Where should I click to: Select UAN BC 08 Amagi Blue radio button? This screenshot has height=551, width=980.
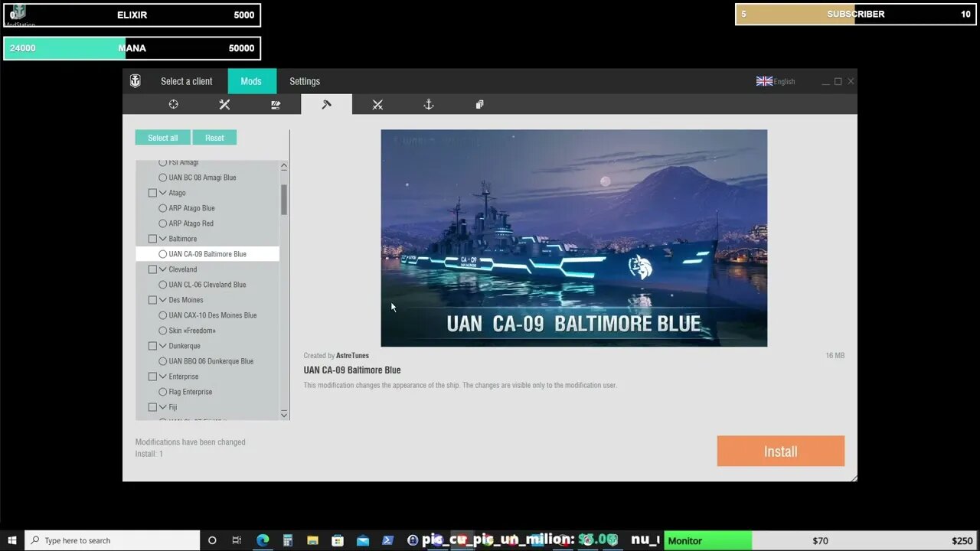[162, 178]
